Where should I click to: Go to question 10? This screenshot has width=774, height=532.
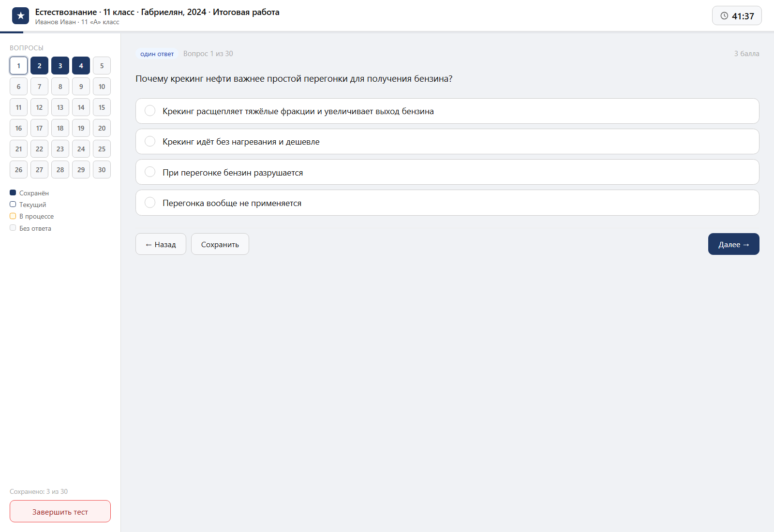pos(102,87)
